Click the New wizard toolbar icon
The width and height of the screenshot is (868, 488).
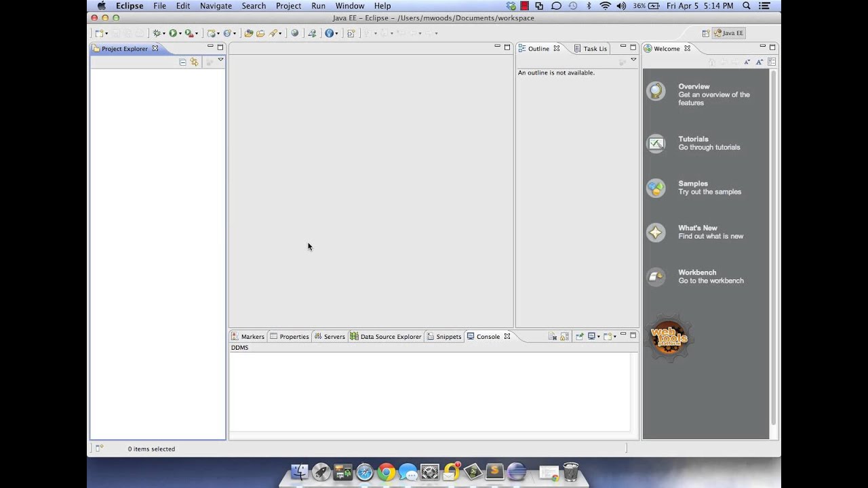(99, 33)
